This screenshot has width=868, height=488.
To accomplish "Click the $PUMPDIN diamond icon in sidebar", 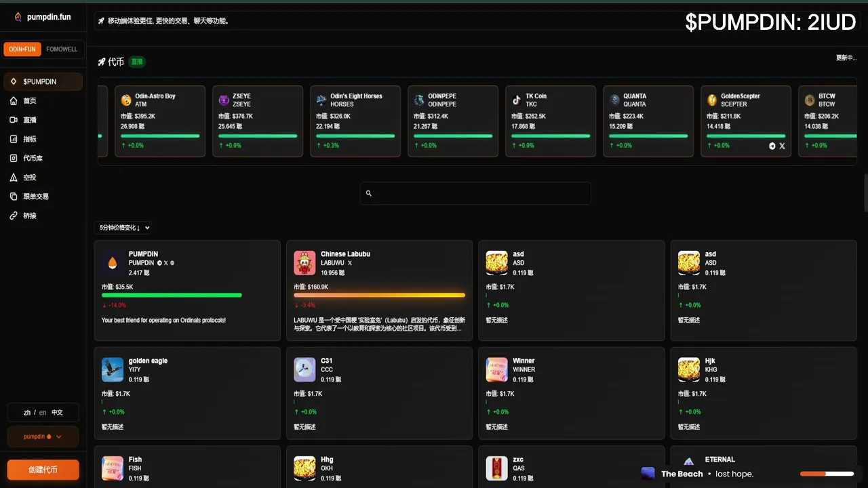I will coord(14,81).
